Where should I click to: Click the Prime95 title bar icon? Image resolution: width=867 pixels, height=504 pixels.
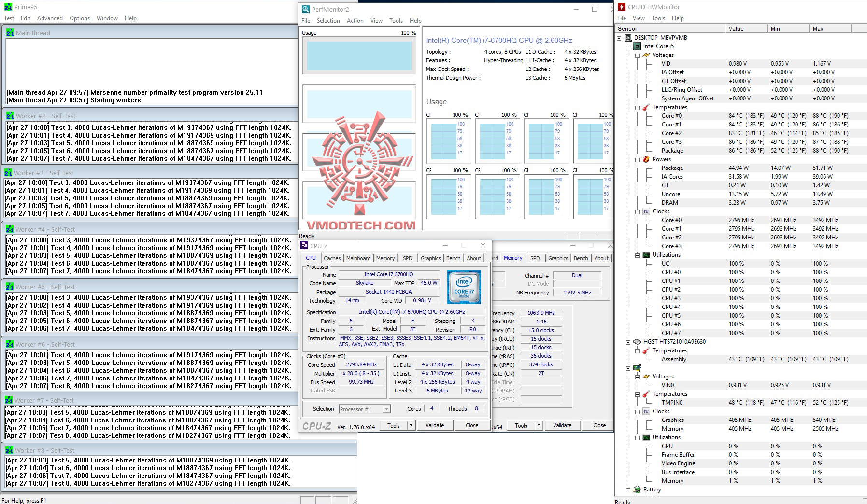[x=8, y=7]
